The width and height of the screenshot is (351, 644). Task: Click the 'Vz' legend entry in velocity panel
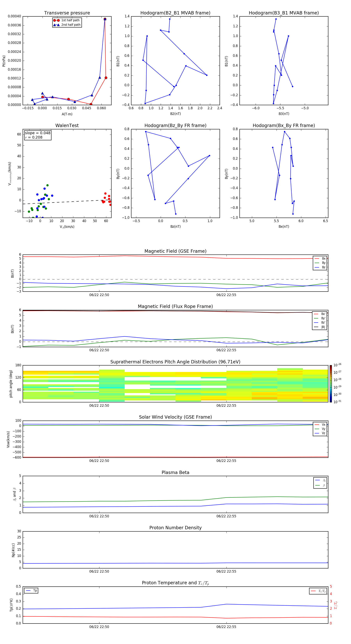pos(320,433)
